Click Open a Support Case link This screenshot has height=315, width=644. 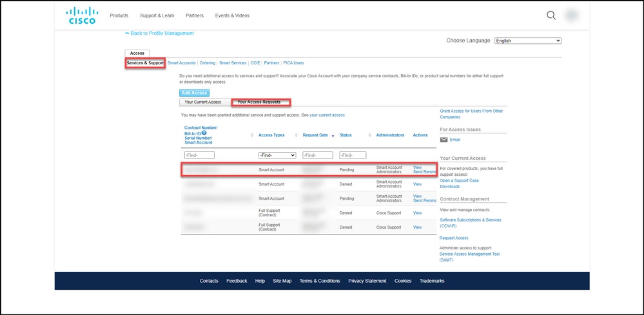pos(459,180)
